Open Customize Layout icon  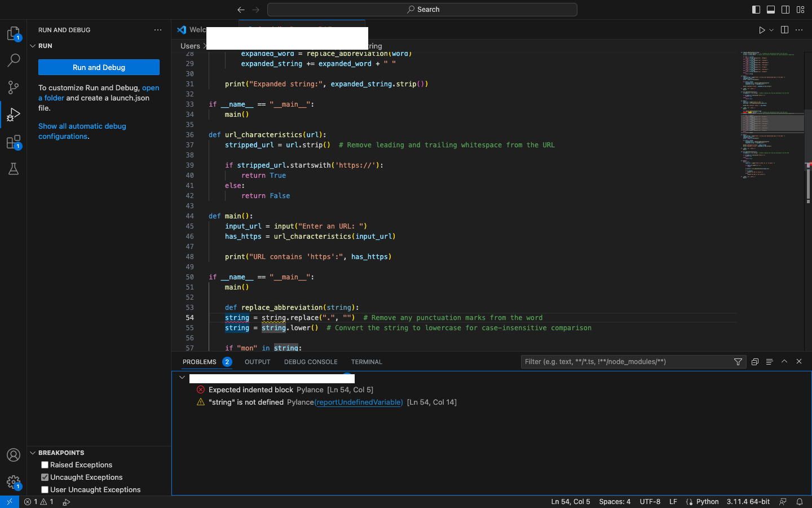point(800,10)
